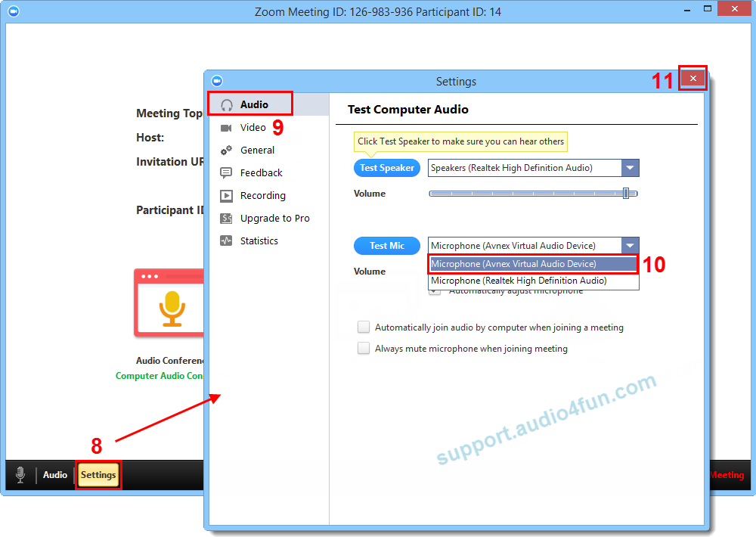Open the General settings tab
The width and height of the screenshot is (756, 537).
point(268,150)
